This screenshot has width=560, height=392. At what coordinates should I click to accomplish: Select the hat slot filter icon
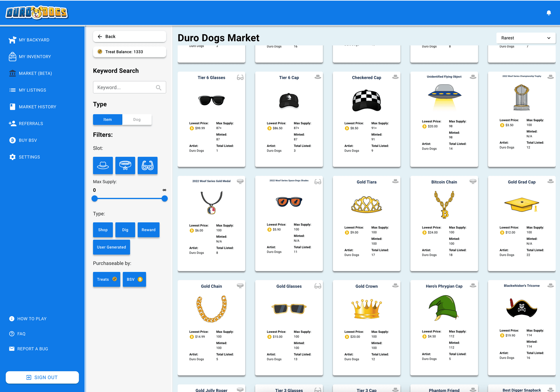click(103, 165)
